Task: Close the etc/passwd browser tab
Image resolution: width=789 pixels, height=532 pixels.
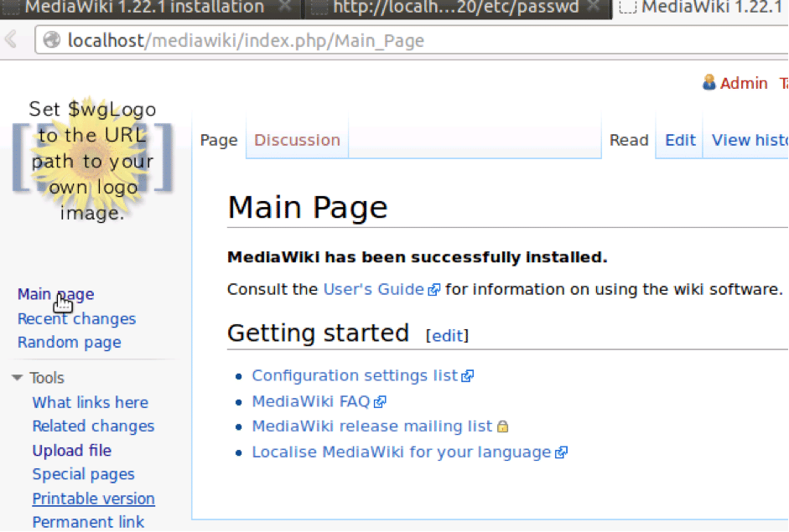Action: point(594,7)
